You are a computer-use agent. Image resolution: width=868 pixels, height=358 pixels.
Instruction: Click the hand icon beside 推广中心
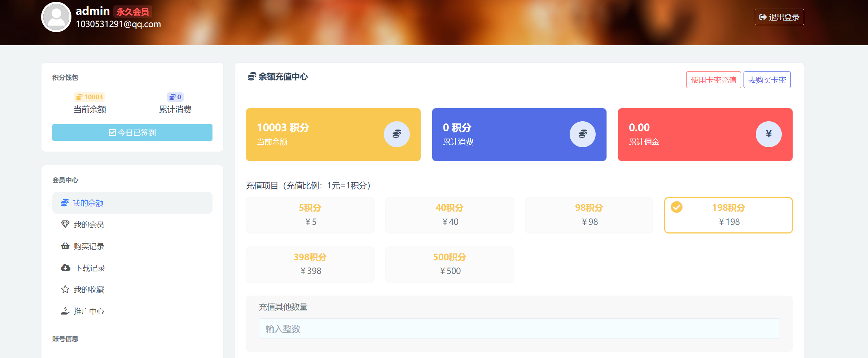pos(65,311)
